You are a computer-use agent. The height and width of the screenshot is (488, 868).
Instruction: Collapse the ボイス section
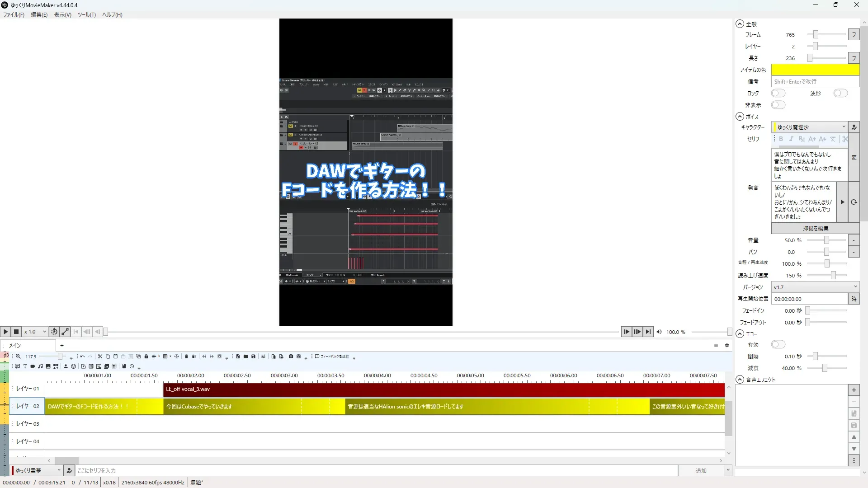pos(740,116)
